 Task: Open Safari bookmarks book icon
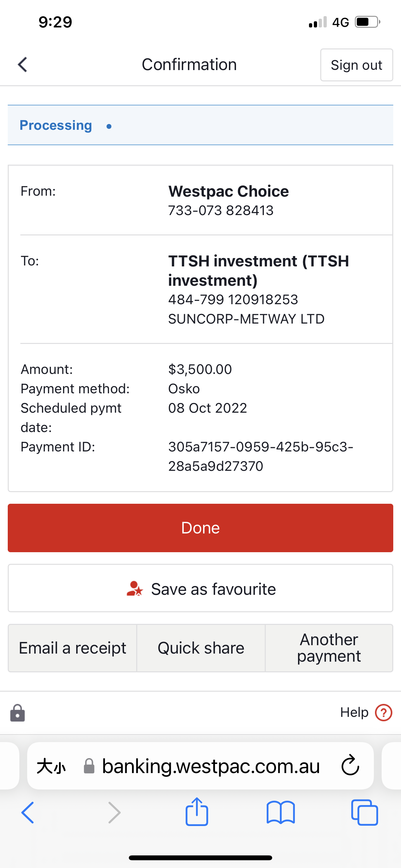coord(281,812)
